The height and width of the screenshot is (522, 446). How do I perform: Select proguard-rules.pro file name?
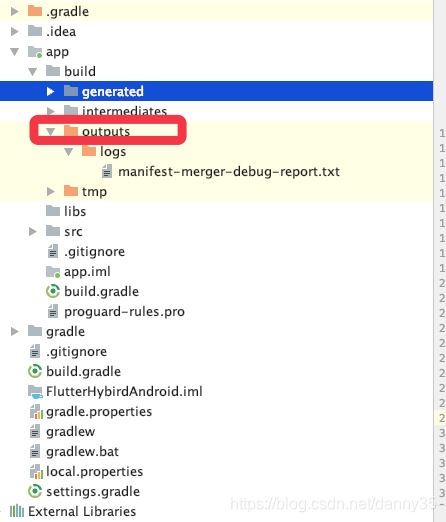point(124,312)
